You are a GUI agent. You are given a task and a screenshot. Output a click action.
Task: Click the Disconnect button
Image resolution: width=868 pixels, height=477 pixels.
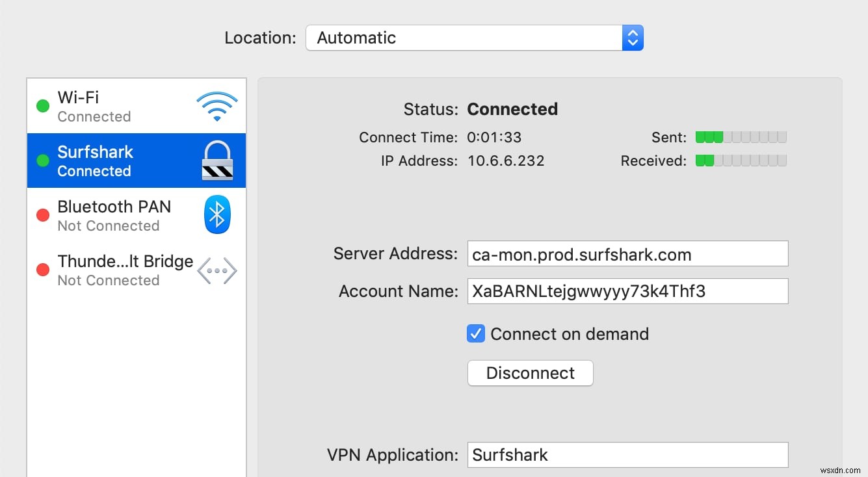[x=530, y=372]
